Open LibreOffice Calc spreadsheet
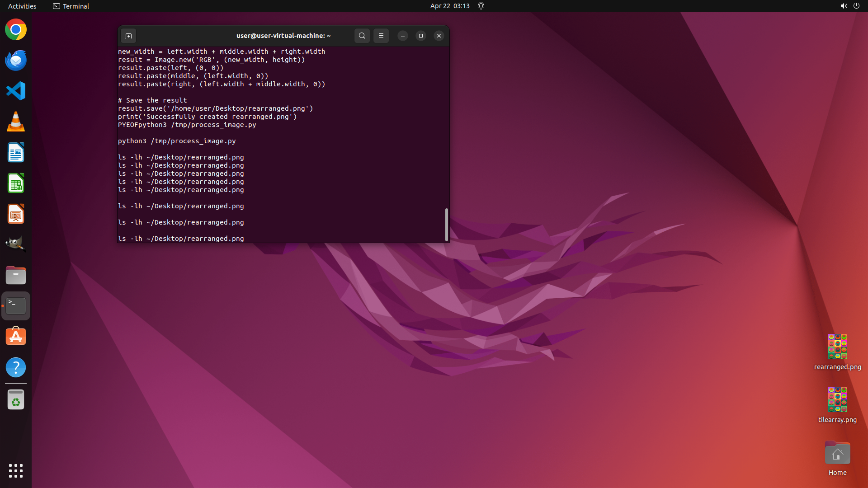 (x=16, y=183)
